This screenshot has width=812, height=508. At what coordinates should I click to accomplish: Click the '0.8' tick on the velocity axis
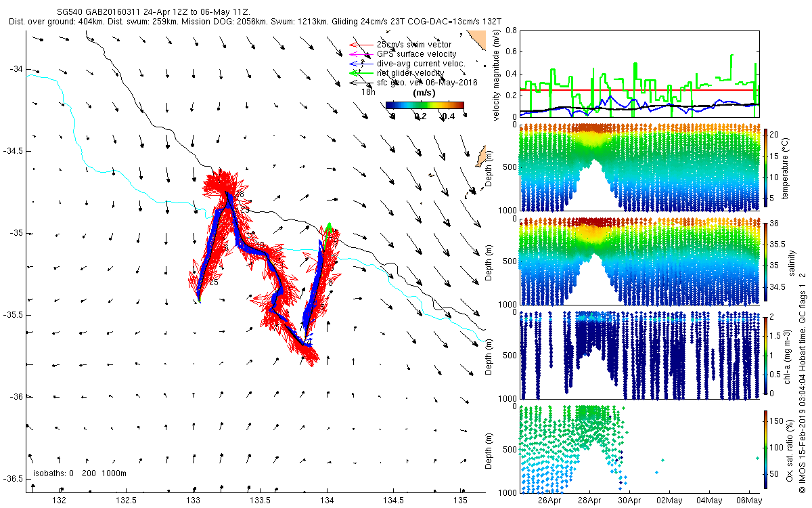tap(512, 30)
